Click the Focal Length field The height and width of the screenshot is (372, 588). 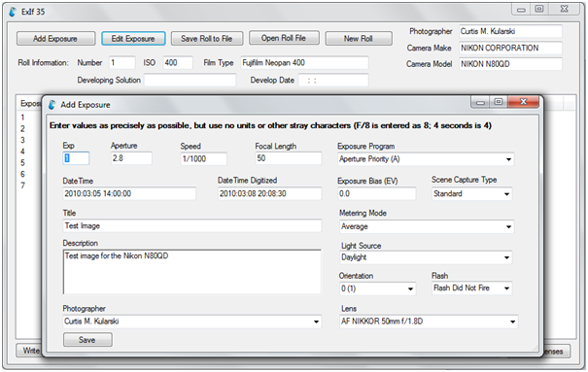click(x=288, y=158)
